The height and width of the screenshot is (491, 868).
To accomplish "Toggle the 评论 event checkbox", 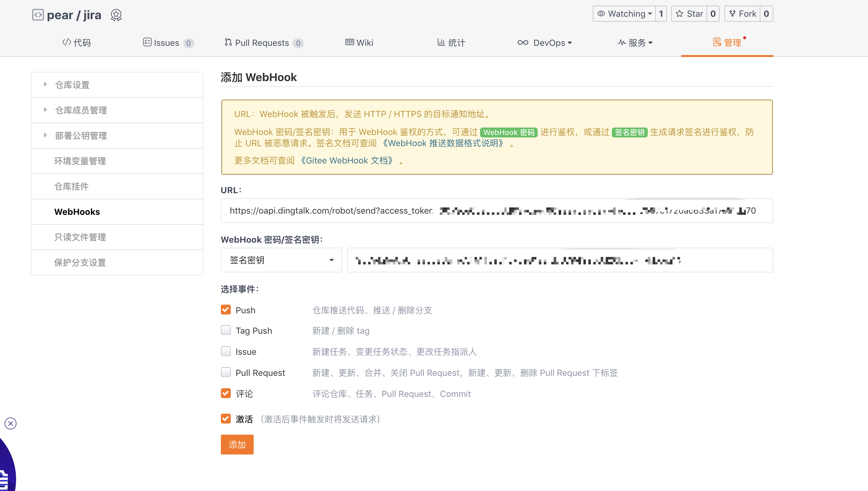I will pos(226,393).
